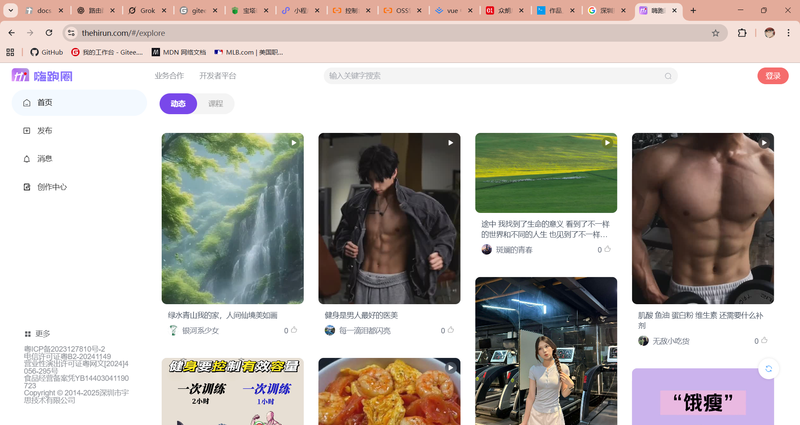Open user 无敌小吃货 avatar
800x425 pixels.
(x=643, y=340)
